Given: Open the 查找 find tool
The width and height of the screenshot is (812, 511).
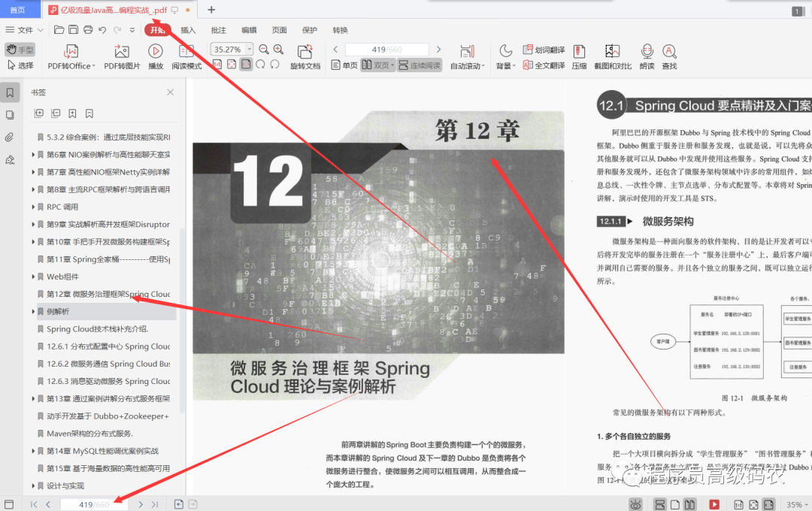Looking at the screenshot, I should [669, 57].
